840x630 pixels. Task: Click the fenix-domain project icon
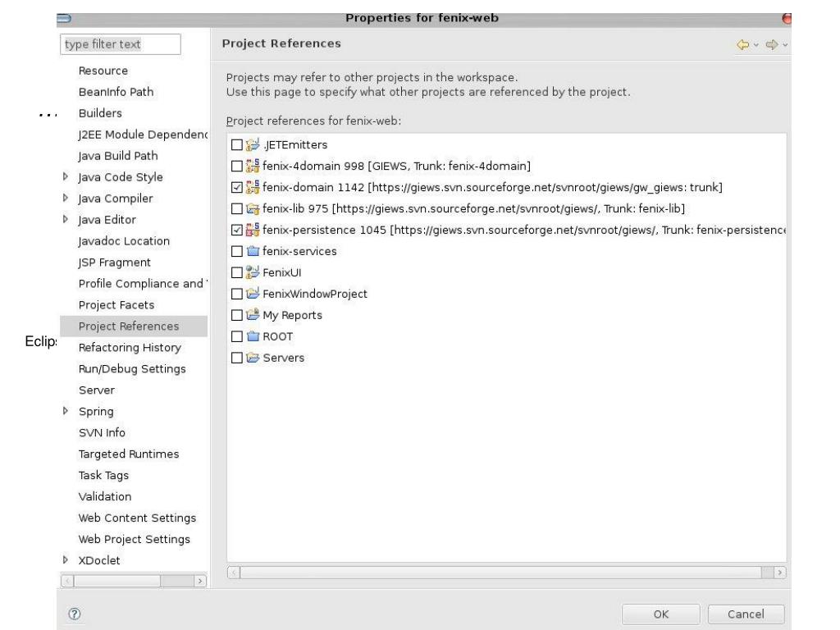pyautogui.click(x=253, y=188)
